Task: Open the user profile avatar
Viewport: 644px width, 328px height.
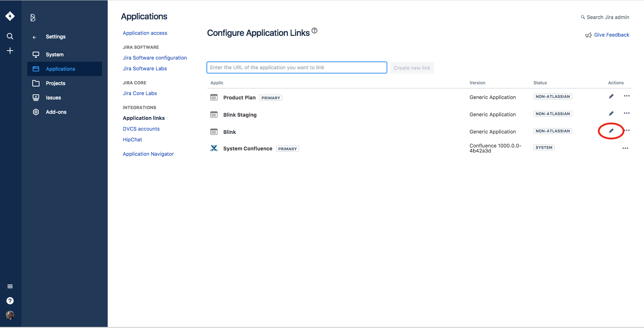Action: 10,315
